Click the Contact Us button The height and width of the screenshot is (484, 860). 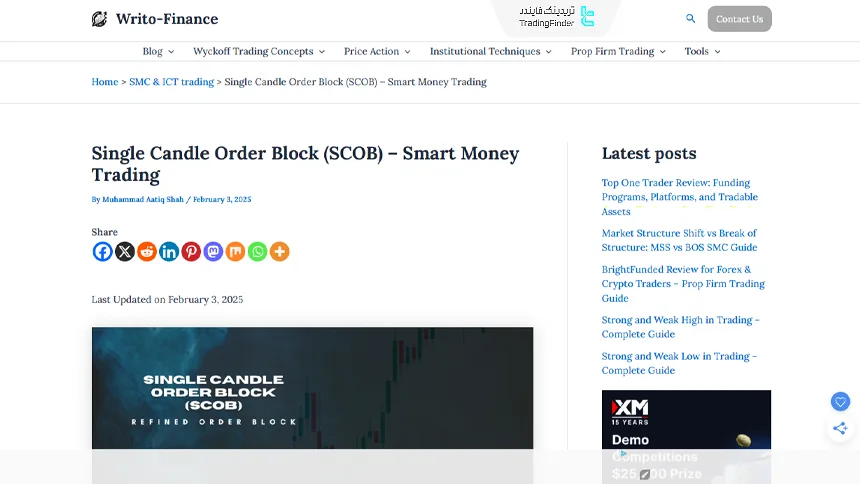(739, 19)
